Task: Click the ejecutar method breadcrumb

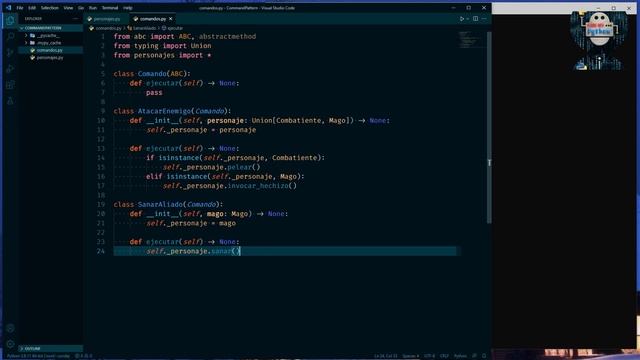Action: tap(172, 28)
